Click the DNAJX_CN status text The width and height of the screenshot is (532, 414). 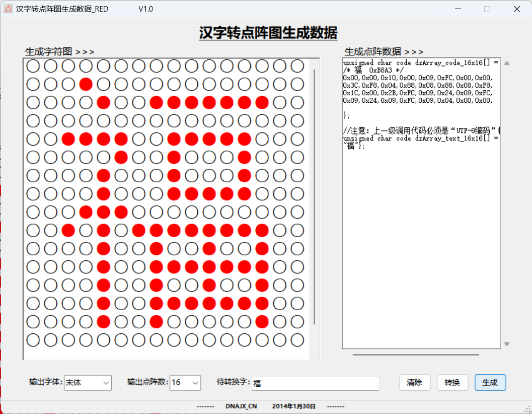[x=241, y=406]
